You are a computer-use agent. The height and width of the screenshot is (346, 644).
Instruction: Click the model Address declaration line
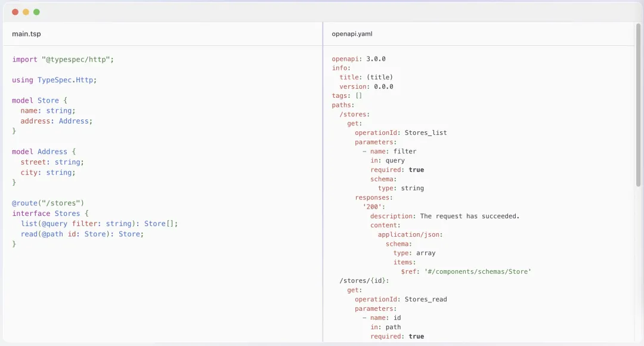(44, 152)
